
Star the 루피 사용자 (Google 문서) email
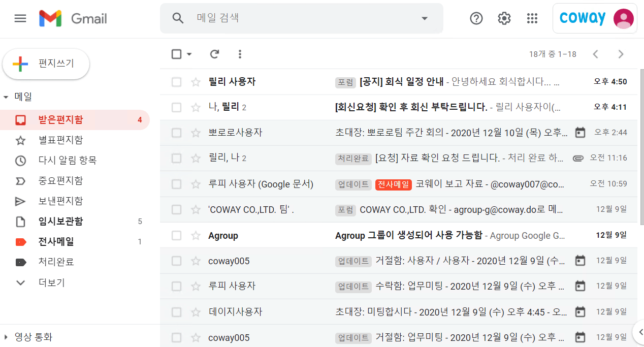196,184
